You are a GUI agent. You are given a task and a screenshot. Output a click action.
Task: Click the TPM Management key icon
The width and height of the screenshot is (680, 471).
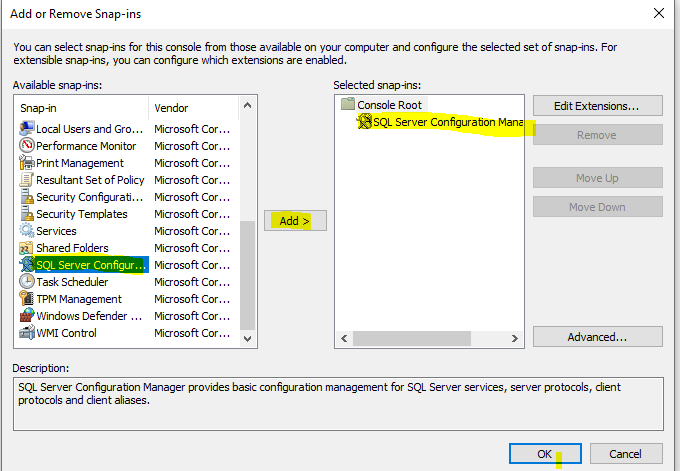click(27, 298)
